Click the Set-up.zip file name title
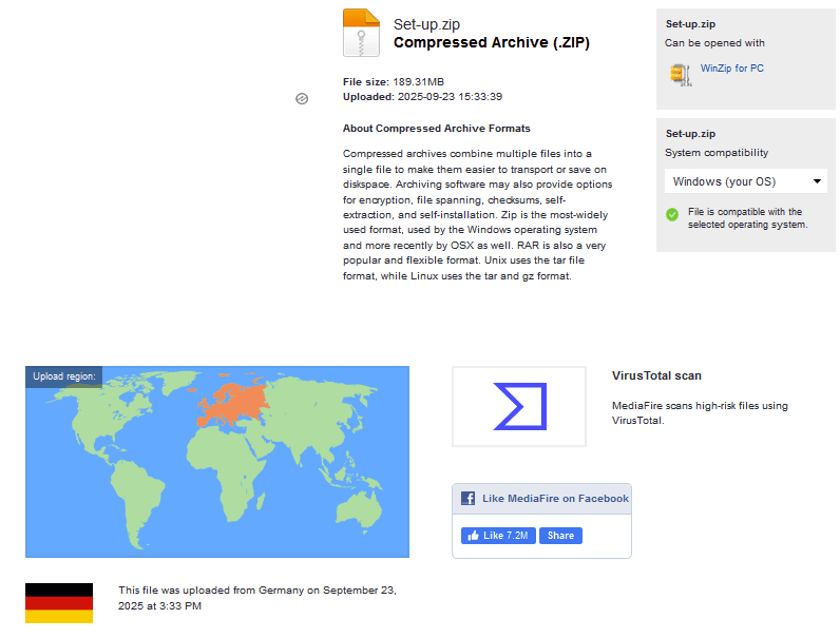 tap(427, 25)
